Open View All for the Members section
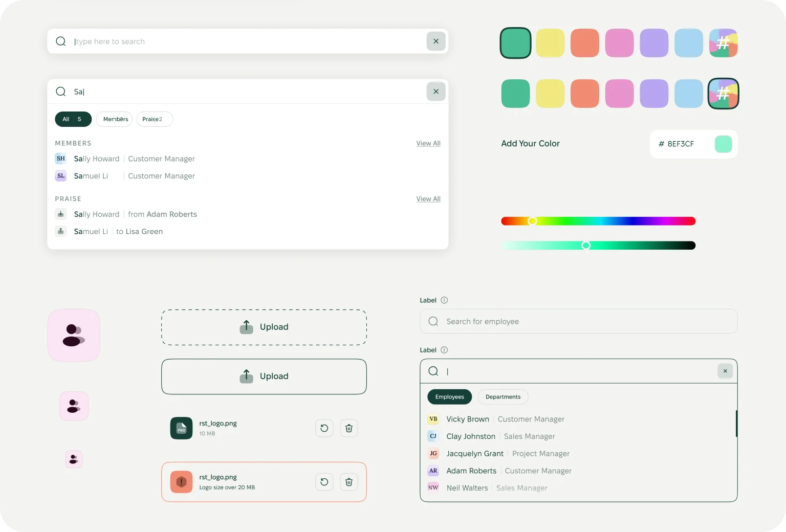The height and width of the screenshot is (532, 786). point(428,143)
